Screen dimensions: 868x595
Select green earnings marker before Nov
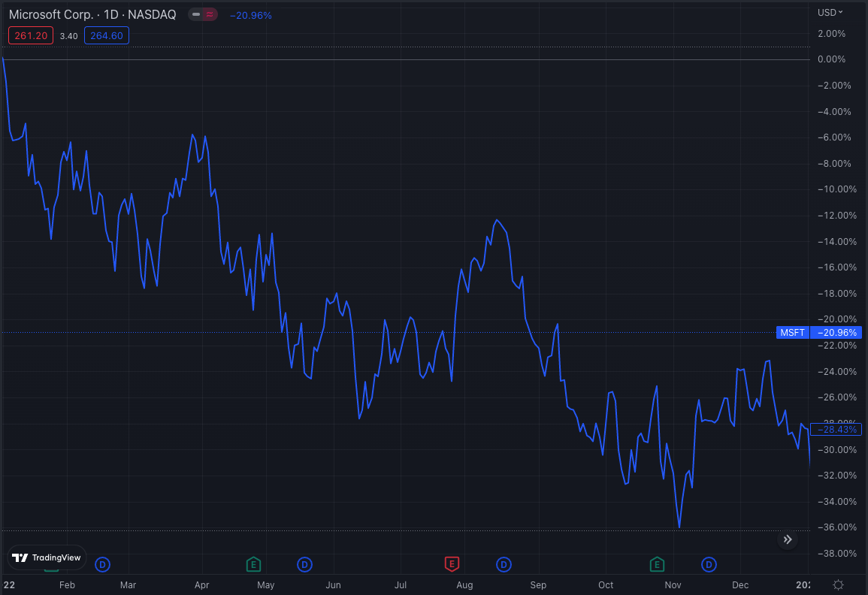coord(658,563)
